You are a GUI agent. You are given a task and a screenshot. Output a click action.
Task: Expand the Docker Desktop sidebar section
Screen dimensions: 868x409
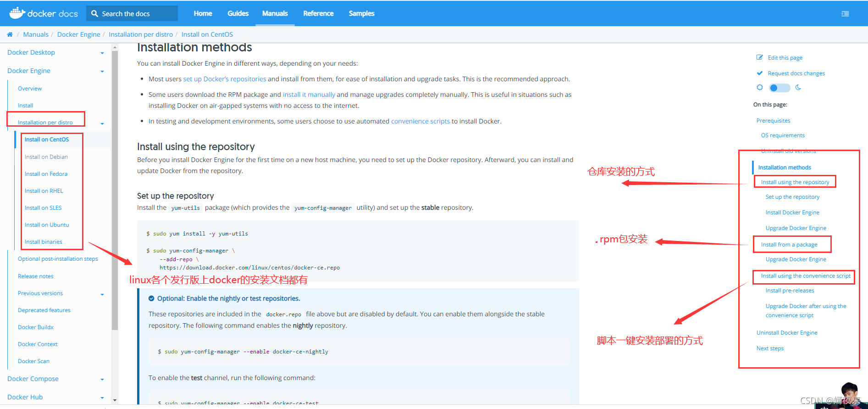[102, 53]
